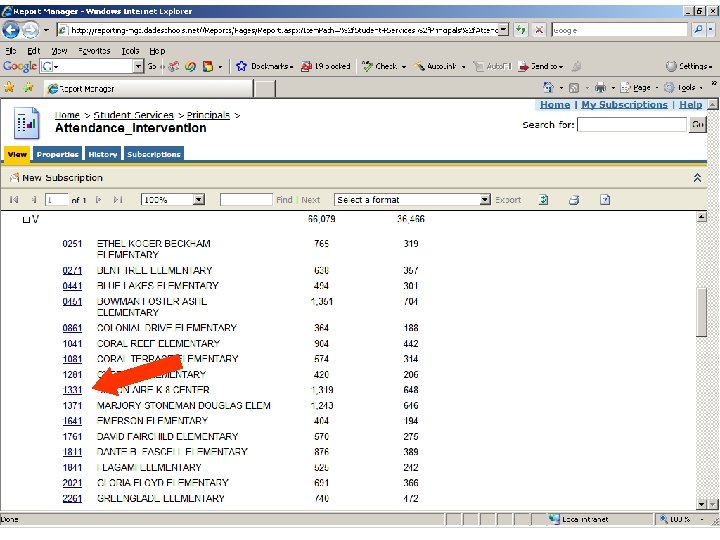
Task: Click the browser Home icon
Action: (x=548, y=87)
